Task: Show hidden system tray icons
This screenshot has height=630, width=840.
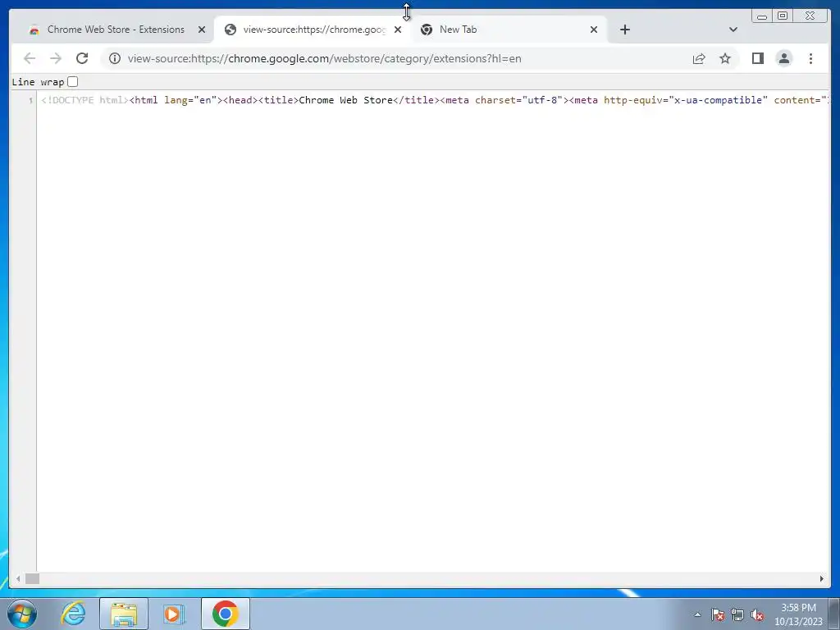Action: pyautogui.click(x=697, y=614)
